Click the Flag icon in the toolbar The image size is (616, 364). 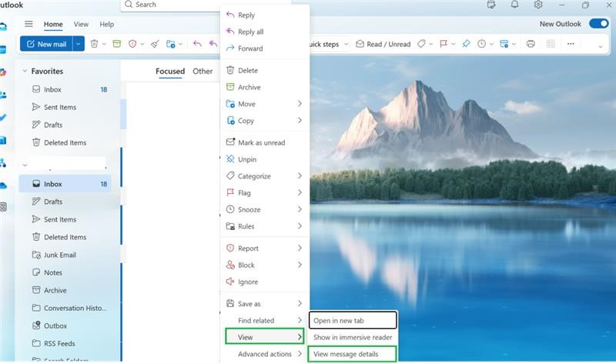click(x=444, y=44)
